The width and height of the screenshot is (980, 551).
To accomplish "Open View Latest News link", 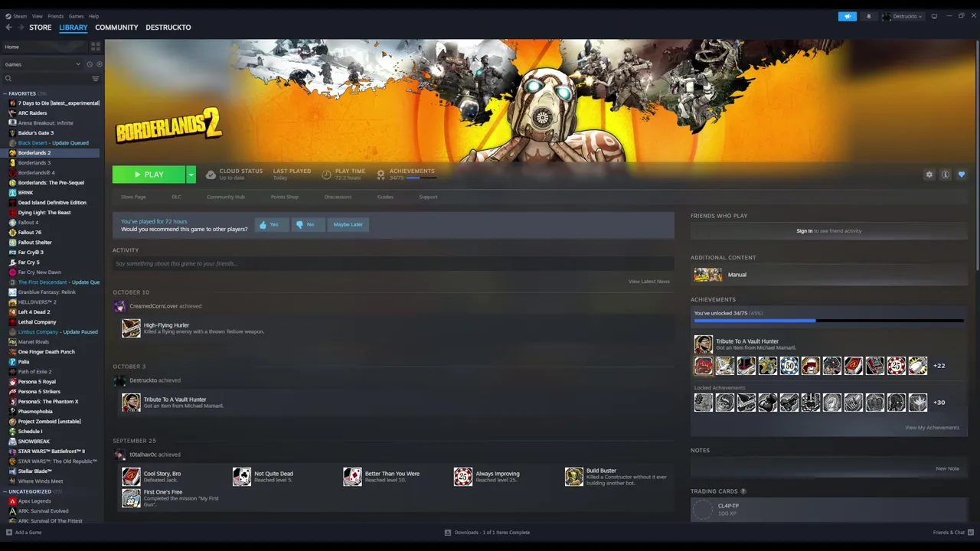I will (649, 282).
